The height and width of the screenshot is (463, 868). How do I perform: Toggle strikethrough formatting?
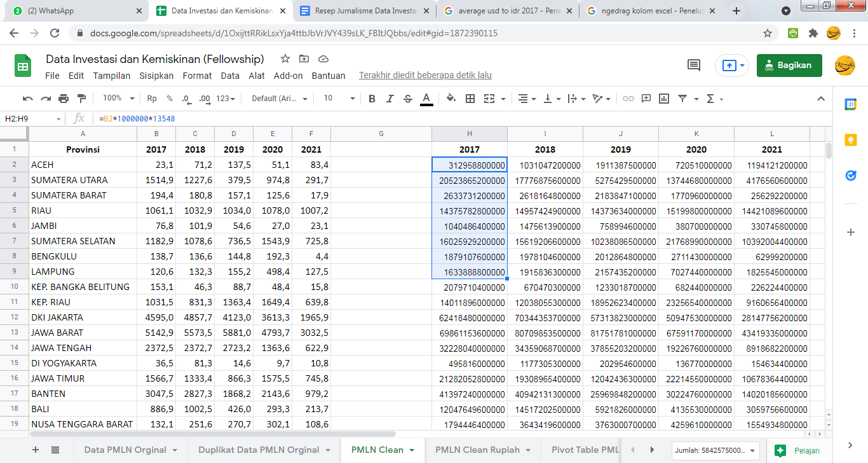point(408,99)
